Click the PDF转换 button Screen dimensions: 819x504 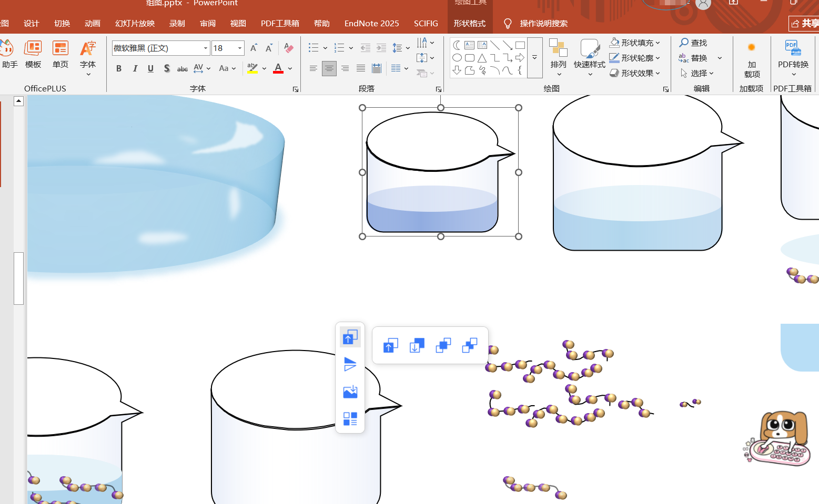[x=793, y=58]
